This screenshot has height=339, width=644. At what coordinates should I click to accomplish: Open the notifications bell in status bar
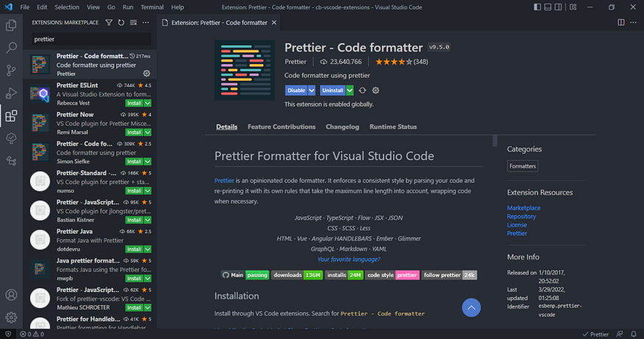[634, 334]
